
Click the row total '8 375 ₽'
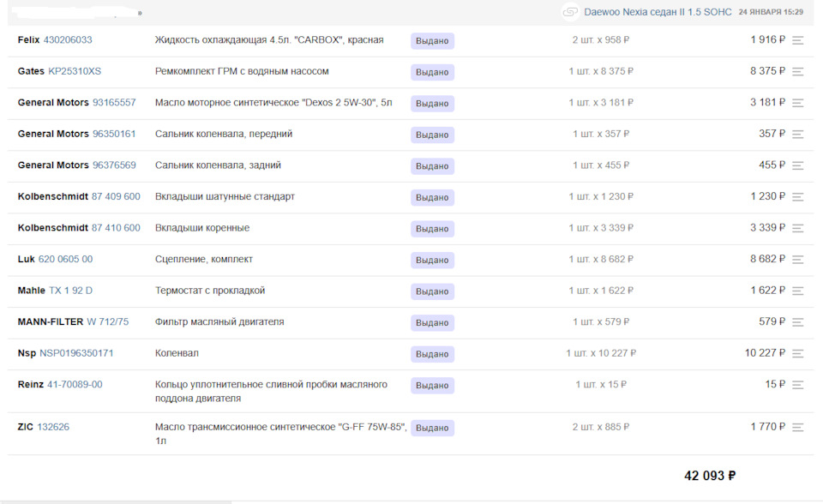767,71
